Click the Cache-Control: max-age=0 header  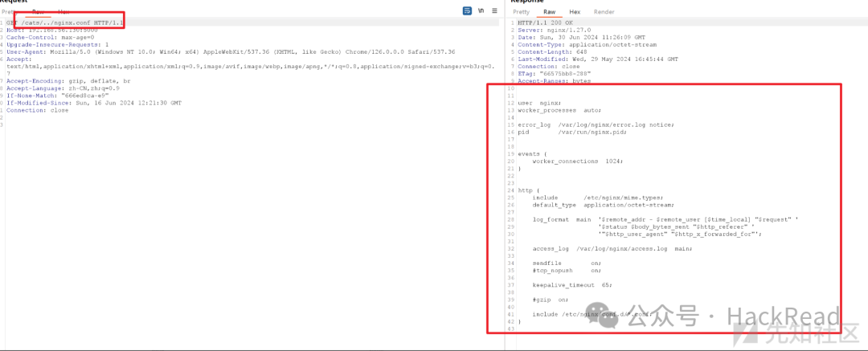[51, 37]
